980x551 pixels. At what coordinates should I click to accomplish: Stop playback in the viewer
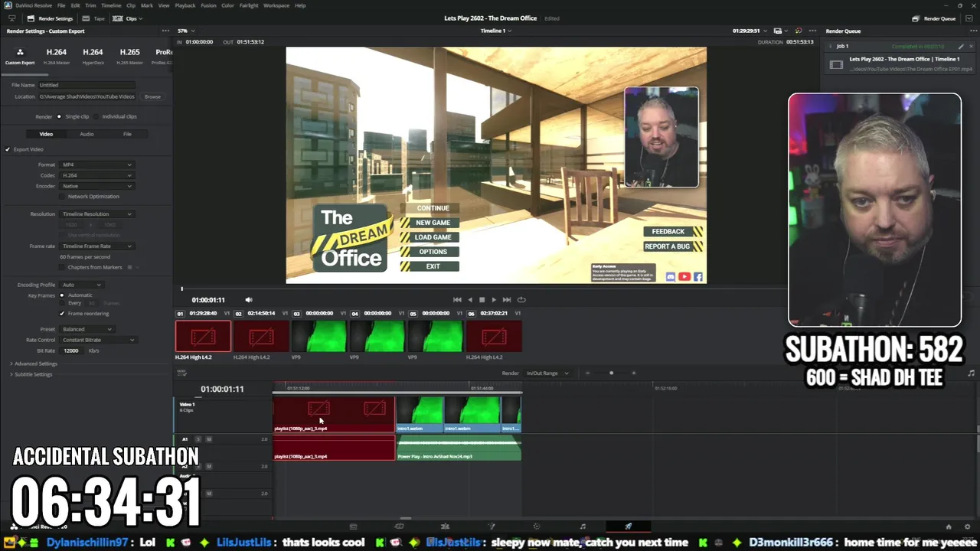[x=482, y=300]
